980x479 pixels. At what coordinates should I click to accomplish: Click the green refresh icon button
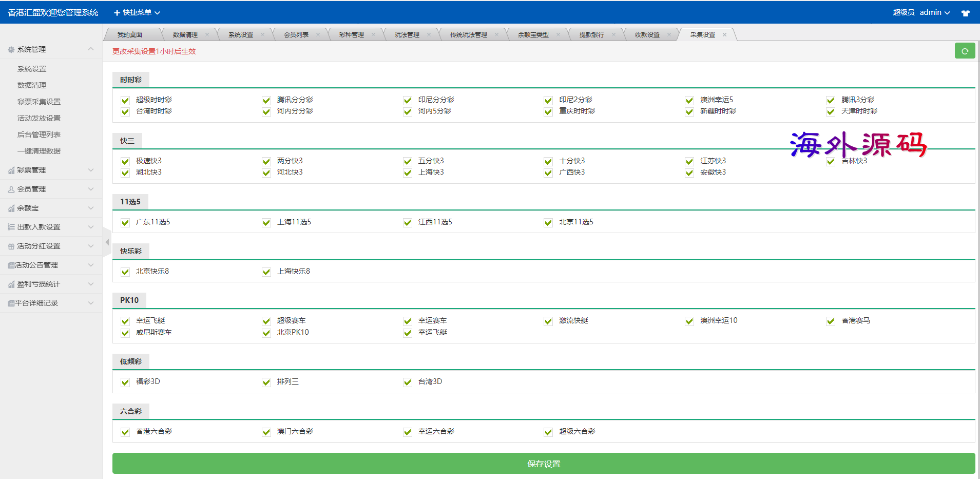(965, 51)
